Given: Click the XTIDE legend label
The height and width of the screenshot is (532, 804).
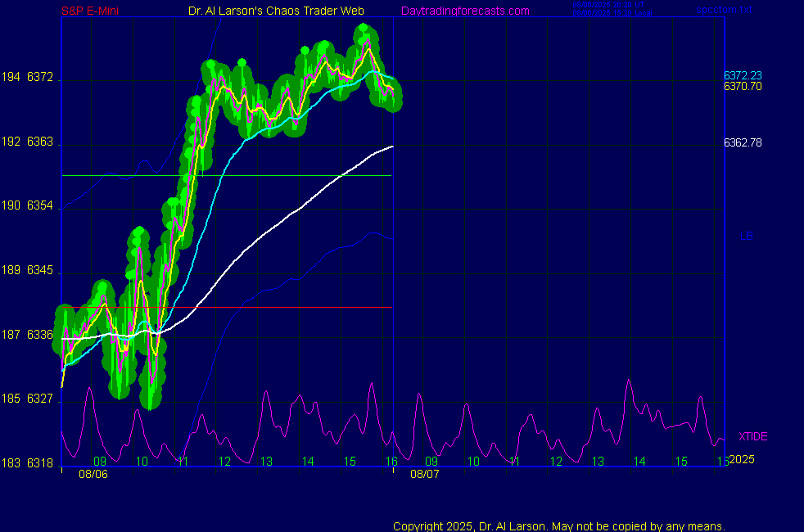Looking at the screenshot, I should click(752, 436).
